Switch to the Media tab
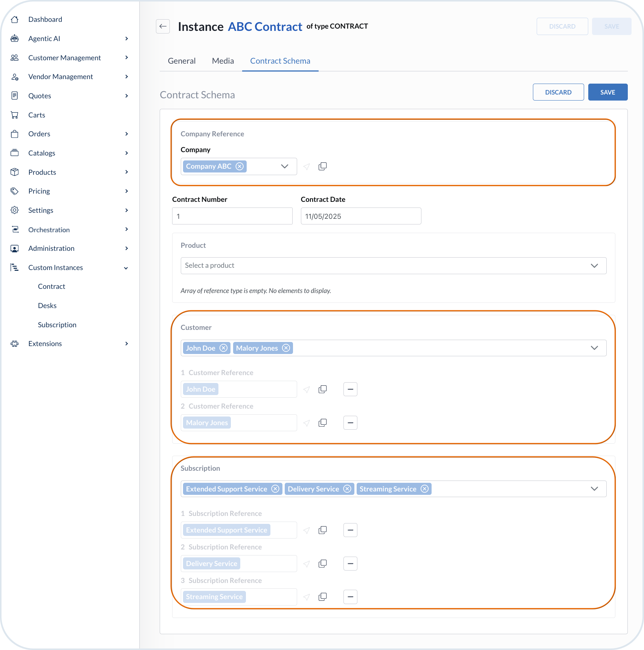Screen dimensions: 644x650 pyautogui.click(x=223, y=61)
